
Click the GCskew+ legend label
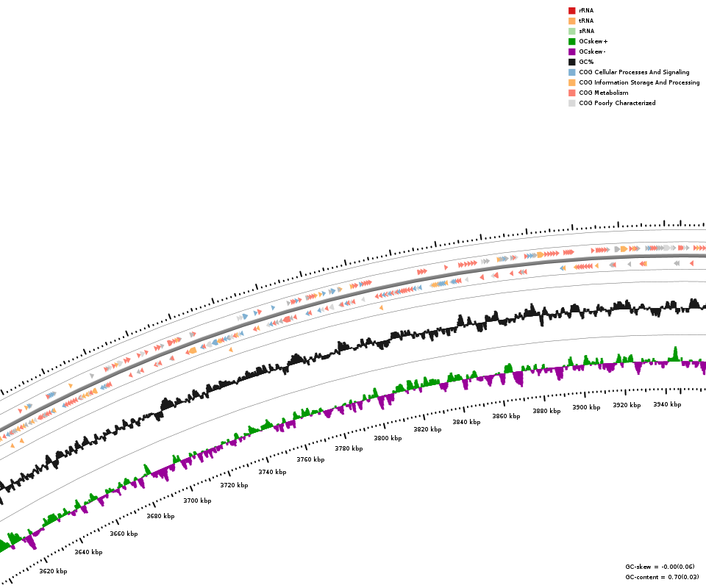593,41
